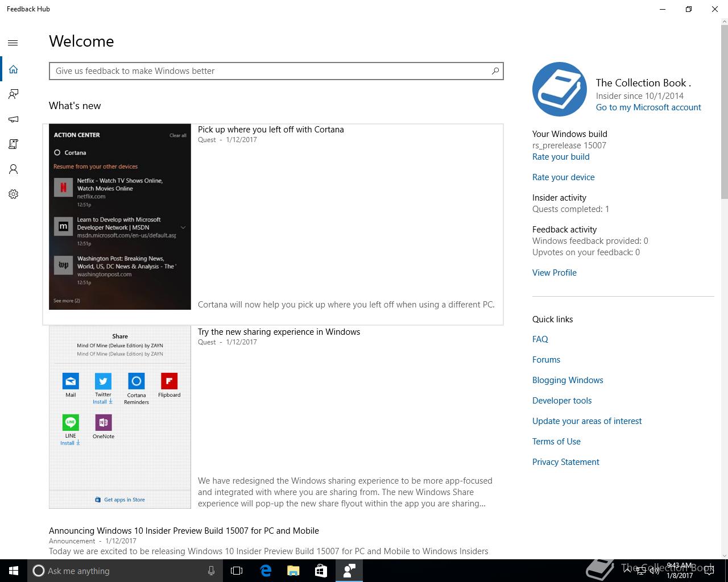
Task: Click the Cortana circle icon in search box
Action: point(38,571)
